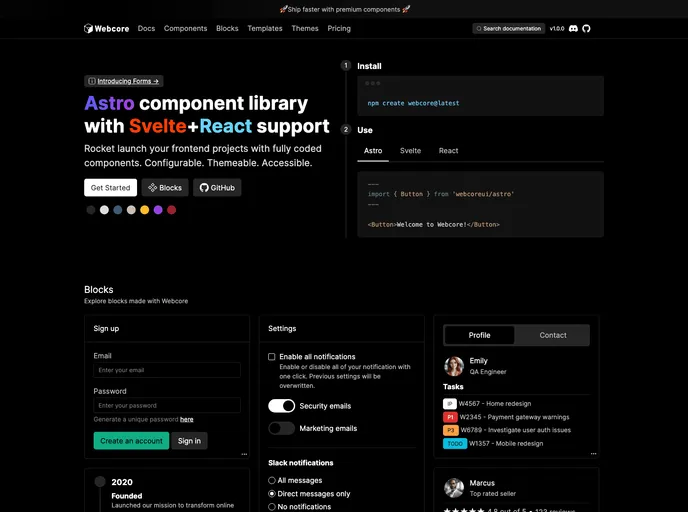This screenshot has height=512, width=688.
Task: Click the Sign in button
Action: click(189, 441)
